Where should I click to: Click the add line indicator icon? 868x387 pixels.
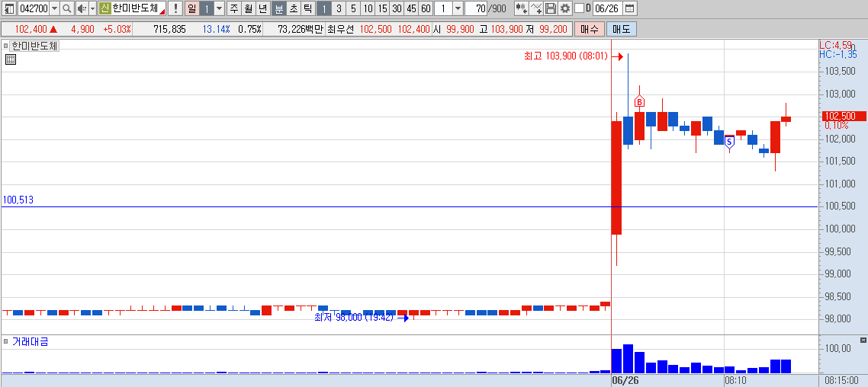tap(536, 8)
